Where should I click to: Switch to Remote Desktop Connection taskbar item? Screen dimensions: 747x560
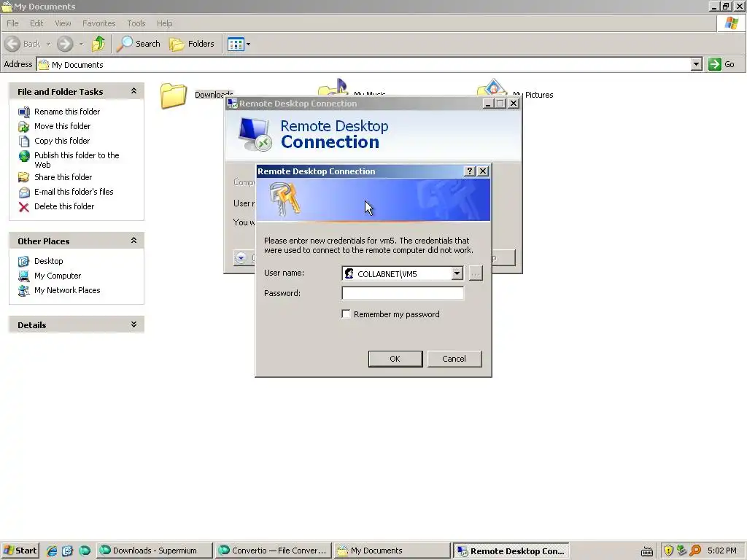[511, 551]
